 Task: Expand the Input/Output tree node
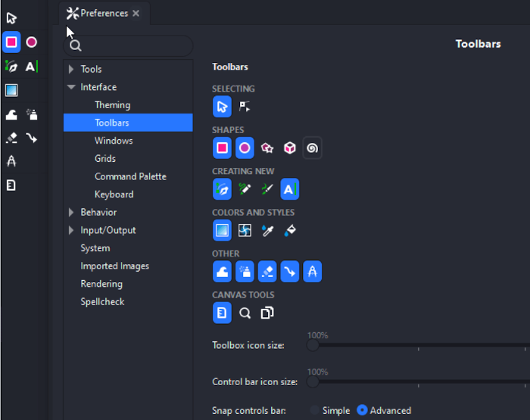point(71,230)
